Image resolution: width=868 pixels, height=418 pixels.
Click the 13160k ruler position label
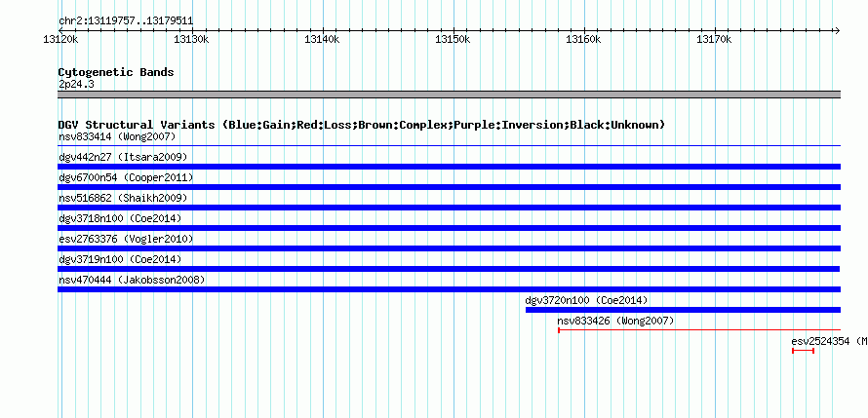click(583, 39)
